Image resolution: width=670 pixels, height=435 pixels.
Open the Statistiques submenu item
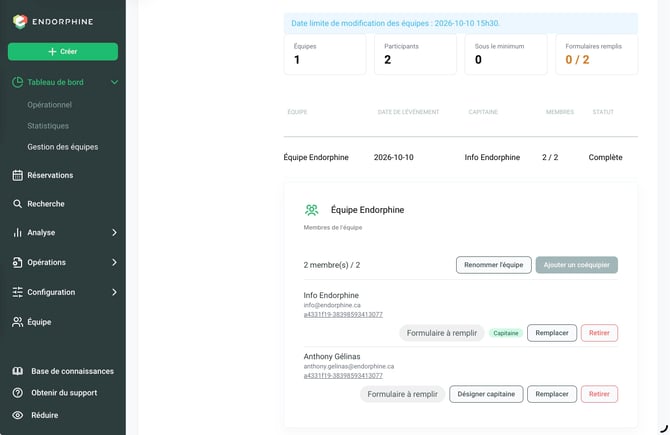coord(48,126)
